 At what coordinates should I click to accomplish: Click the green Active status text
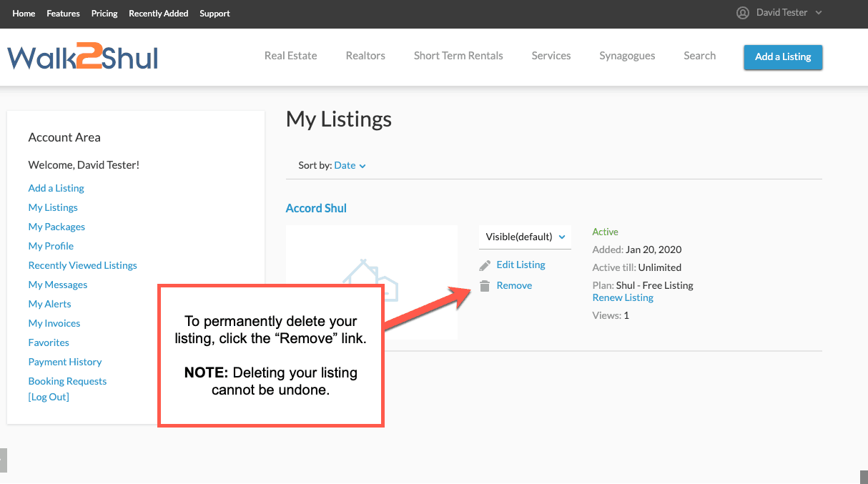click(x=605, y=232)
